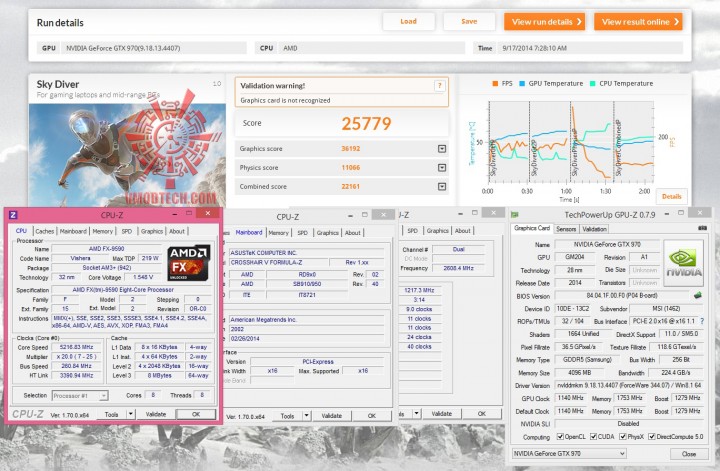The image size is (720, 471).
Task: Select the Memory tab in the second CPU-Z window
Action: (279, 233)
